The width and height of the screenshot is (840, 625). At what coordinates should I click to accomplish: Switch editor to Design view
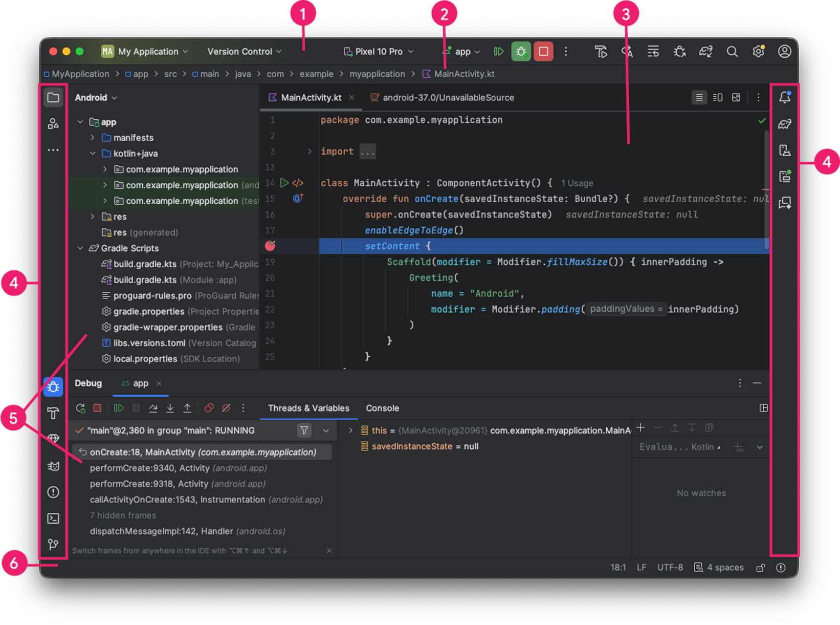[x=736, y=97]
